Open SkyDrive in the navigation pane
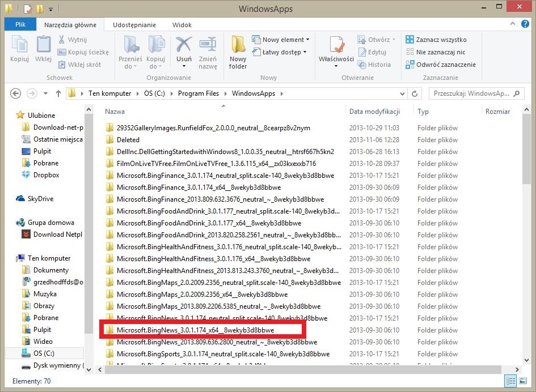This screenshot has height=392, width=536. (35, 199)
